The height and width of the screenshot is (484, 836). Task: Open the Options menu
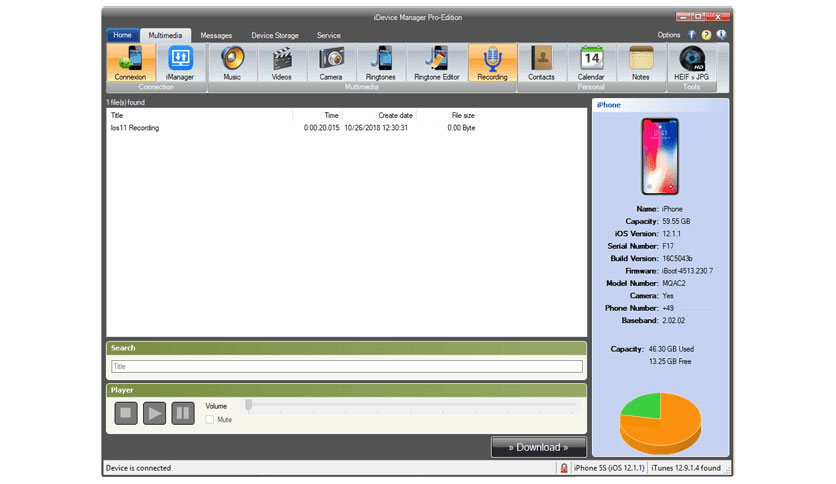click(669, 35)
